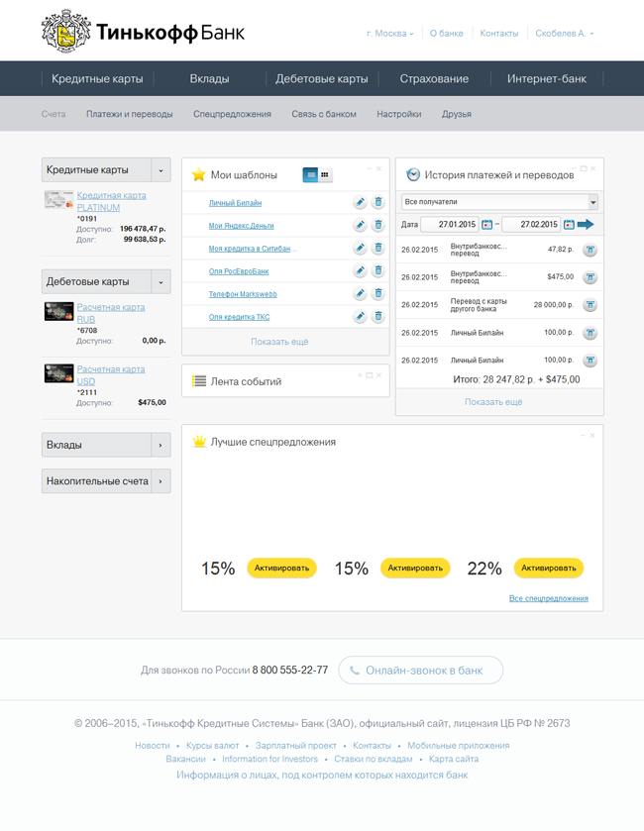644x831 pixels.
Task: Edit the Моя кредитка в Ситибанк template
Action: click(360, 248)
